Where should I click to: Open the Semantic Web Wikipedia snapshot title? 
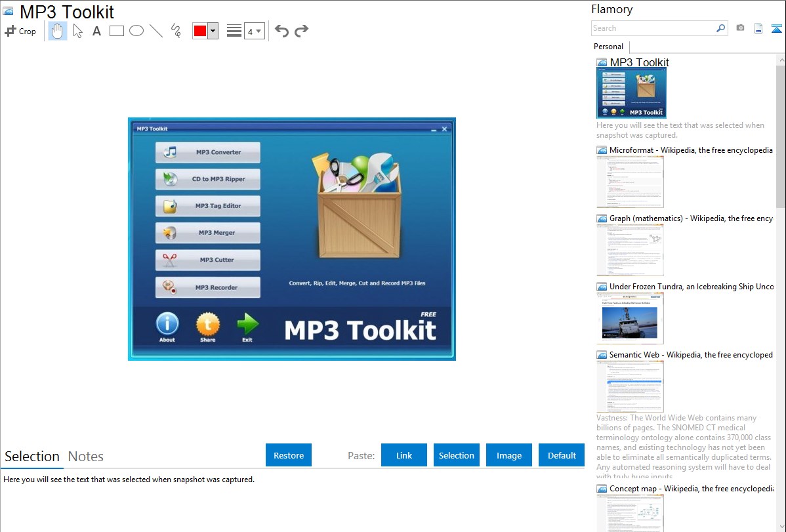pos(691,354)
